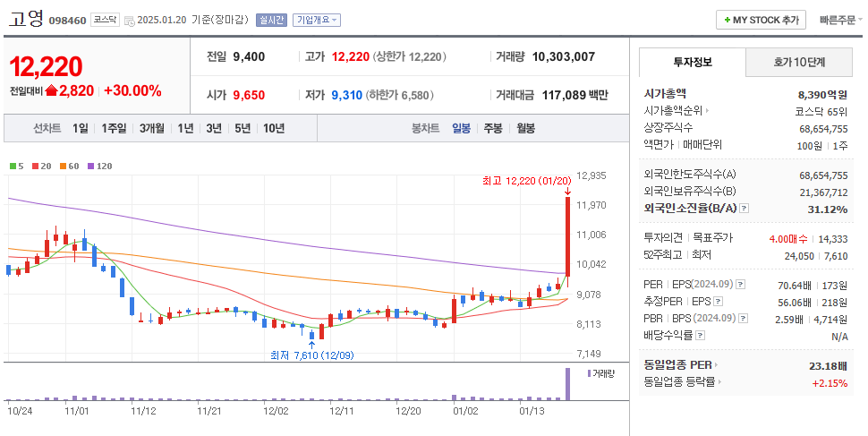Click the 최고 12,220 (01/20) chart label
The width and height of the screenshot is (868, 436).
click(526, 181)
